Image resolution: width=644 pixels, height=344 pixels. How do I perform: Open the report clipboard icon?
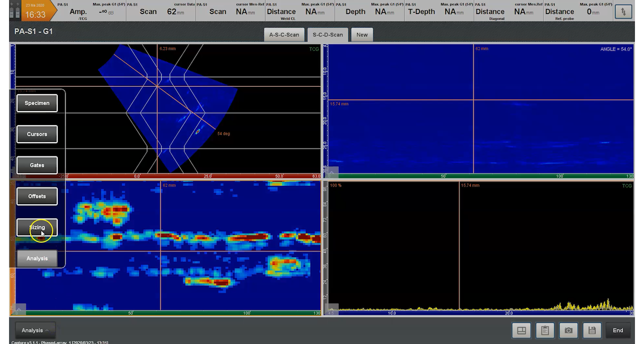click(x=545, y=330)
